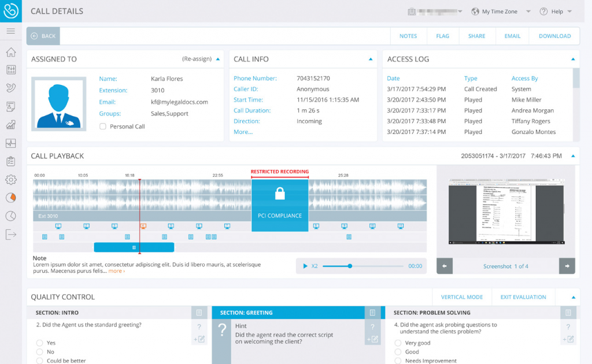Open the contact document sidebar icon
Image resolution: width=592 pixels, height=364 pixels.
(x=10, y=106)
